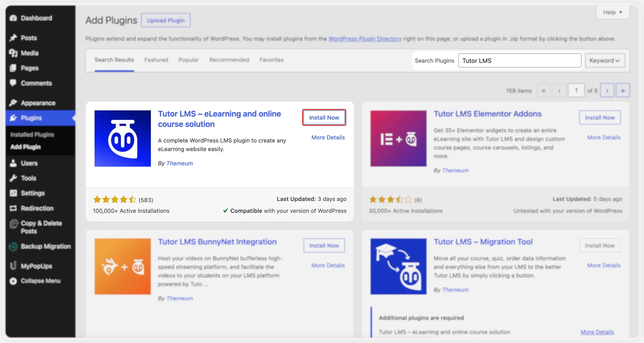Open More Details for BunnyNet Integration
Viewport: 644px width, 343px height.
tap(328, 265)
